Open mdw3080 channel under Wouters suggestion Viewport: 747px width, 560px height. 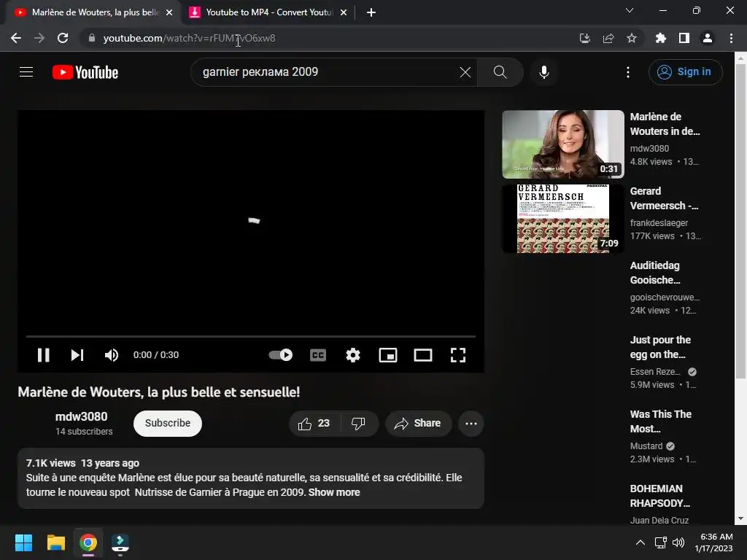649,149
